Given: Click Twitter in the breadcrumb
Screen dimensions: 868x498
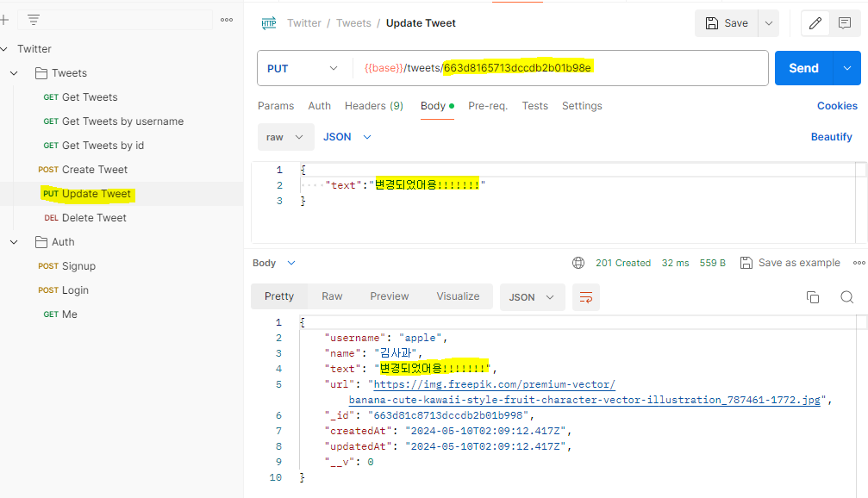Looking at the screenshot, I should coord(304,23).
